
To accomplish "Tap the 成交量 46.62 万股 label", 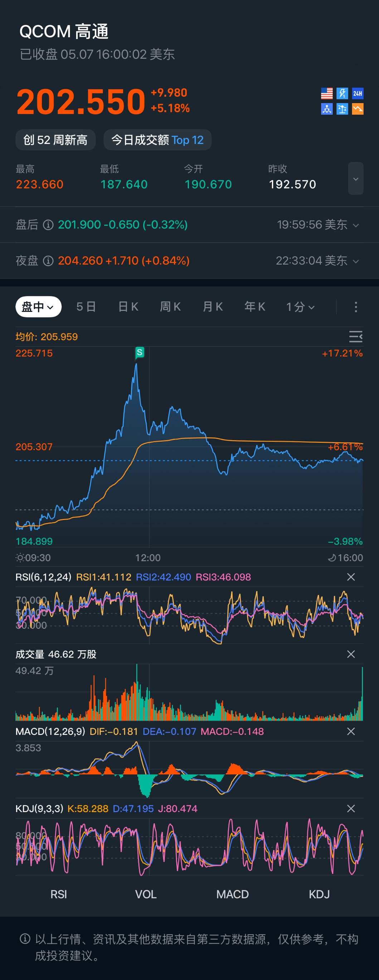I will pos(56,654).
